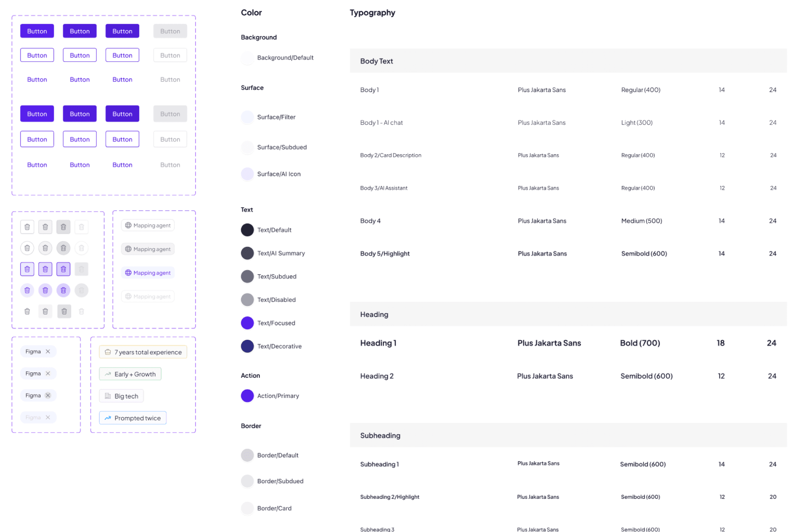This screenshot has height=532, width=798.
Task: Choose the Border/Default gray swatch
Action: [x=247, y=455]
